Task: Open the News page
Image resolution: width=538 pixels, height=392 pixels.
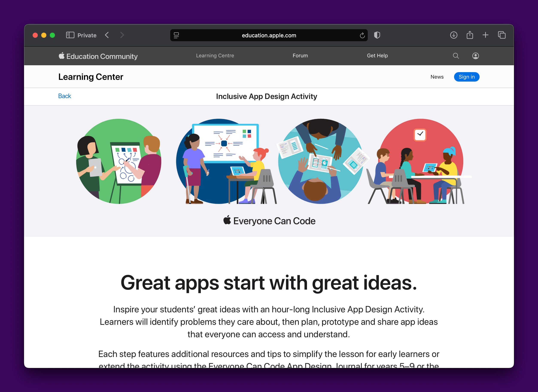Action: [x=437, y=77]
